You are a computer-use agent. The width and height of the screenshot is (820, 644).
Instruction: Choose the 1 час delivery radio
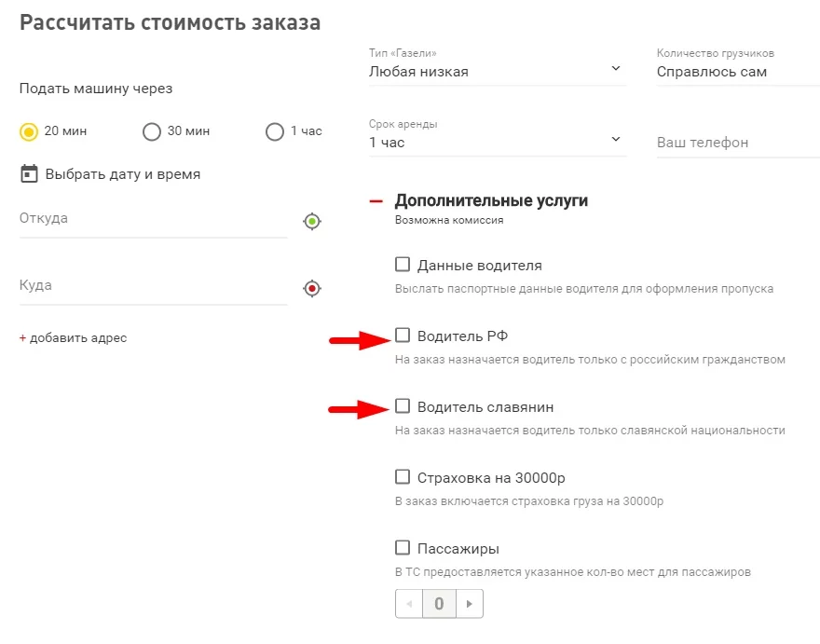point(275,131)
